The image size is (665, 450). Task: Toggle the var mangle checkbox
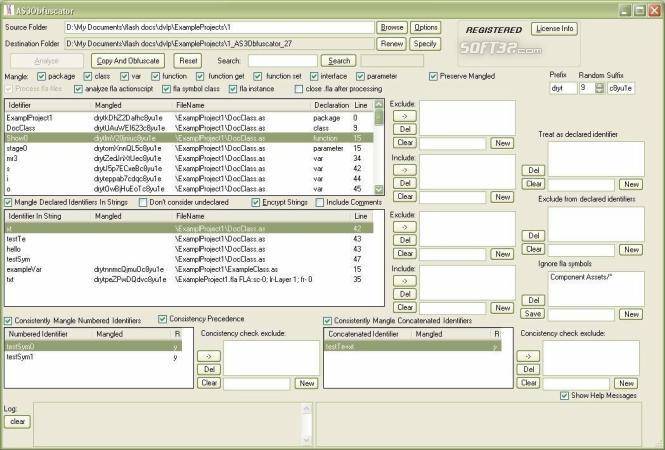point(124,76)
